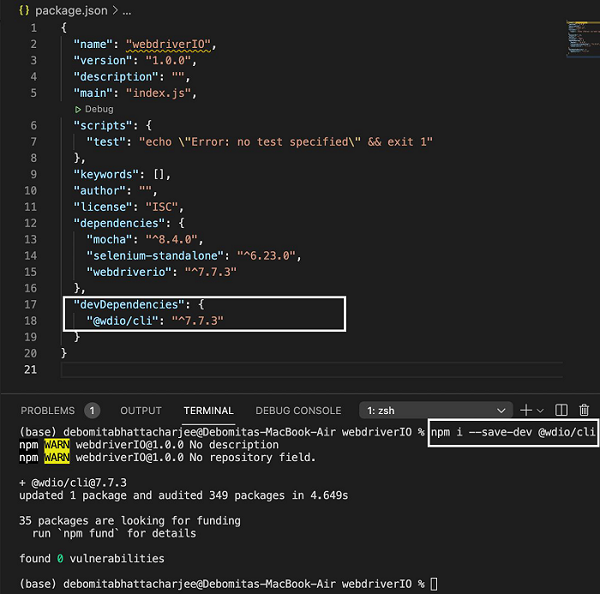Click the Debug play icon above scripts
Screen dimensions: 600x594
coord(78,109)
